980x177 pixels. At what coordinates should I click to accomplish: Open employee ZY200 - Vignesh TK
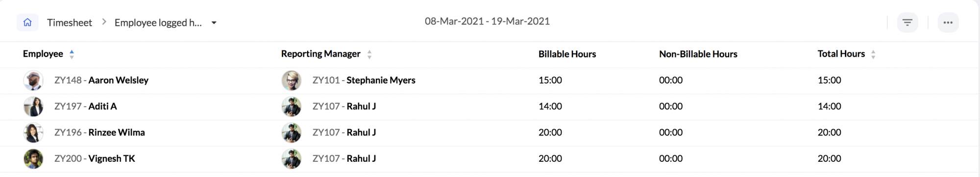tap(95, 158)
